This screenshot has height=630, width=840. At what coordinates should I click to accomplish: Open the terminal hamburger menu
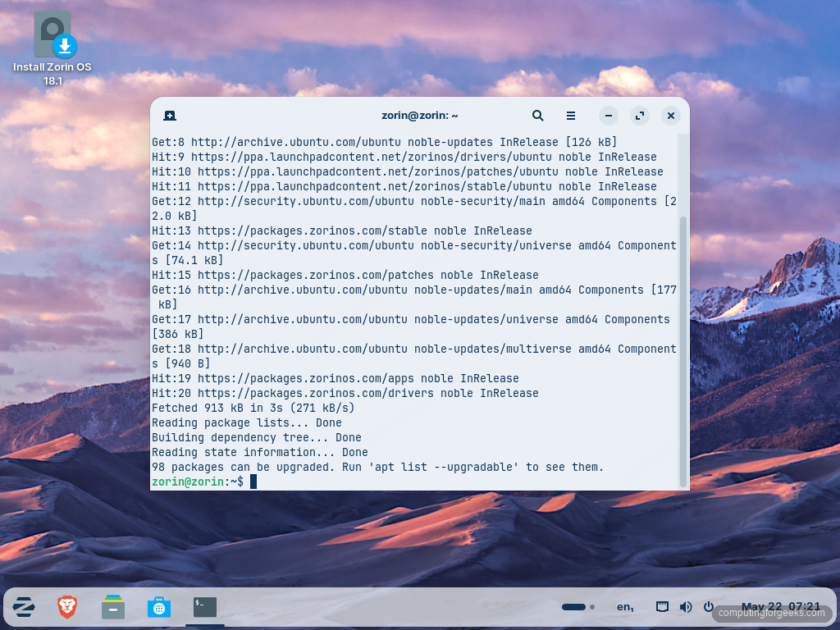571,116
